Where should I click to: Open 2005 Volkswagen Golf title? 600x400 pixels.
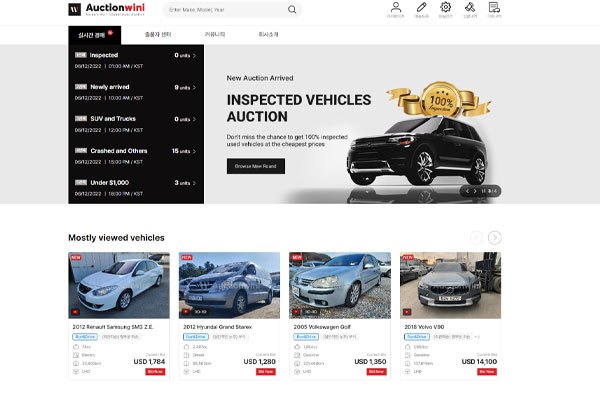pyautogui.click(x=322, y=327)
